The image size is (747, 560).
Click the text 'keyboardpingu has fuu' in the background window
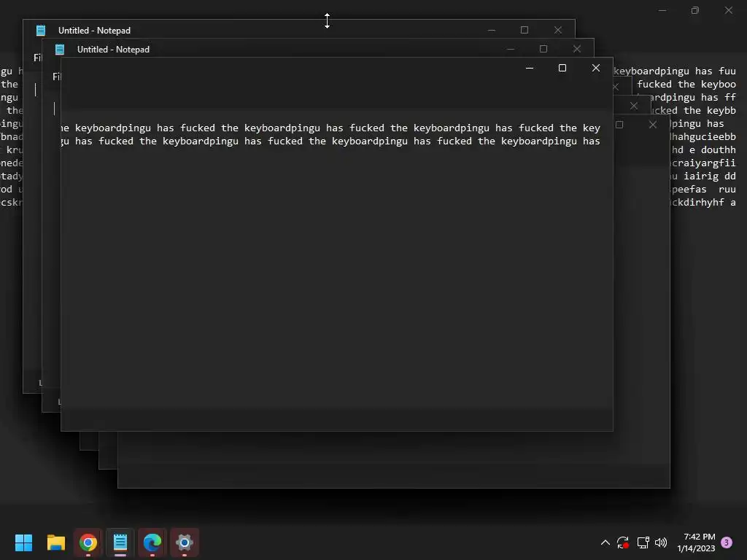675,71
